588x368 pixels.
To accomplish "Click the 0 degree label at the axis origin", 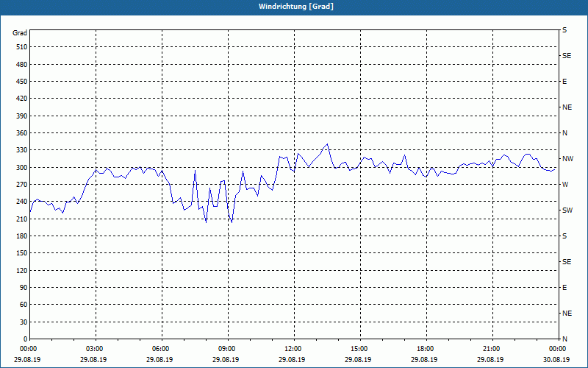I will [x=25, y=339].
